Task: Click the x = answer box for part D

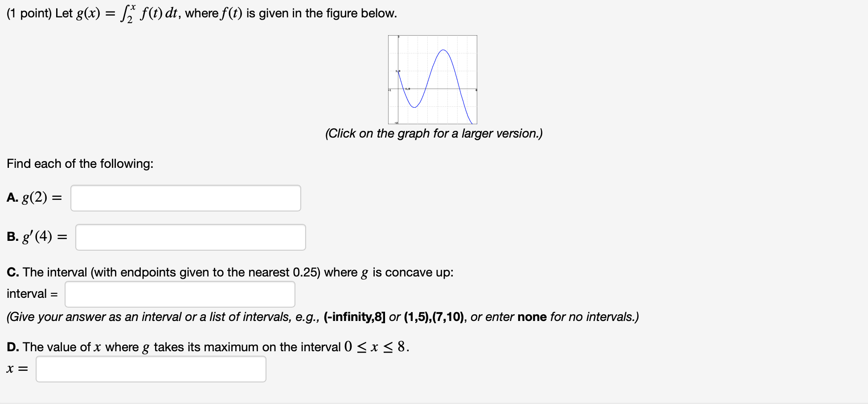Action: (151, 369)
